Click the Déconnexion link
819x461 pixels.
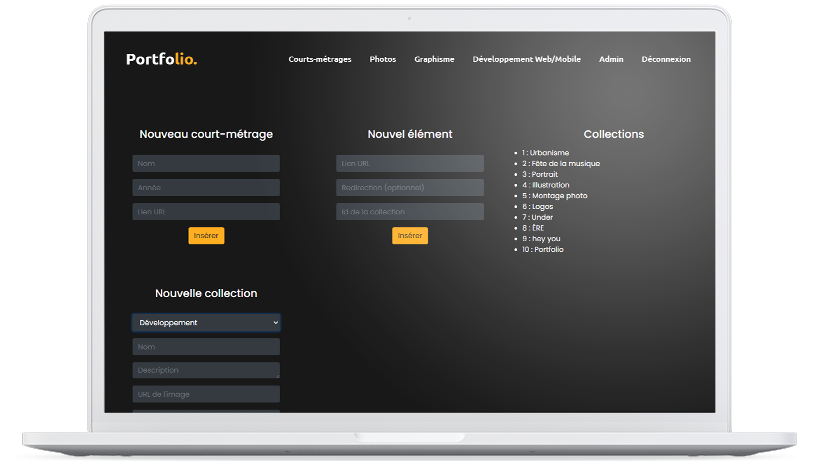click(666, 59)
